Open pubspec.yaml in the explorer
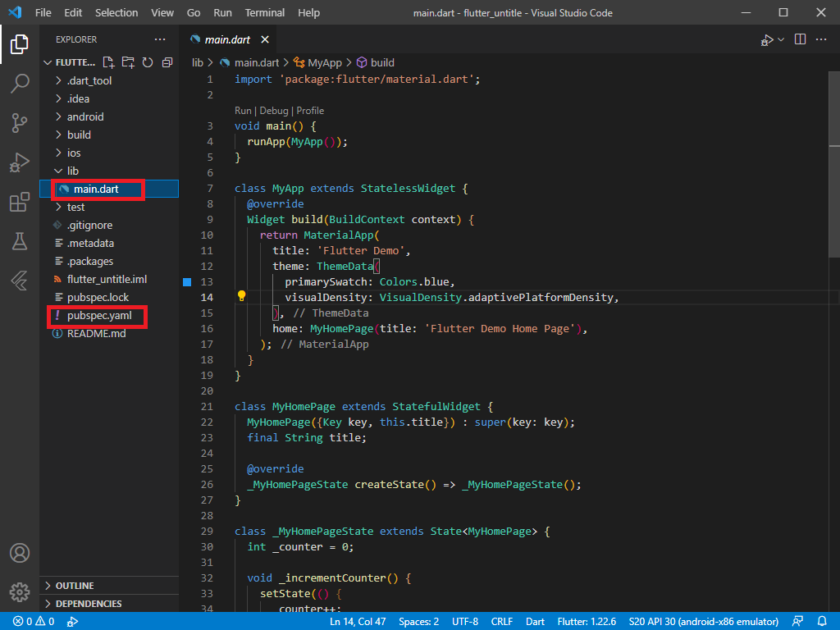Viewport: 840px width, 630px height. point(98,316)
